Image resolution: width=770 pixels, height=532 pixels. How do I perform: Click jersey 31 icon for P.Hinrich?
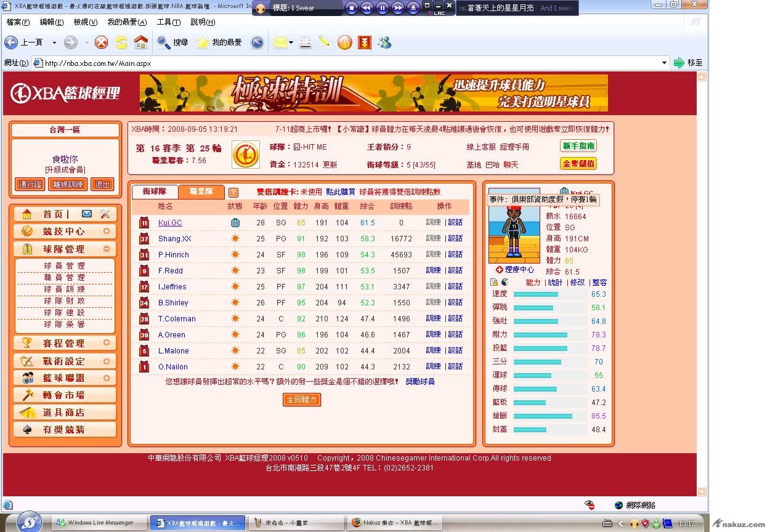(x=144, y=255)
